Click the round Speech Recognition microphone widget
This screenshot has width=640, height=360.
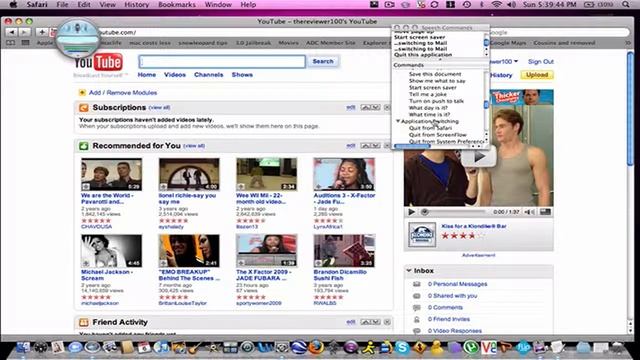click(x=78, y=38)
